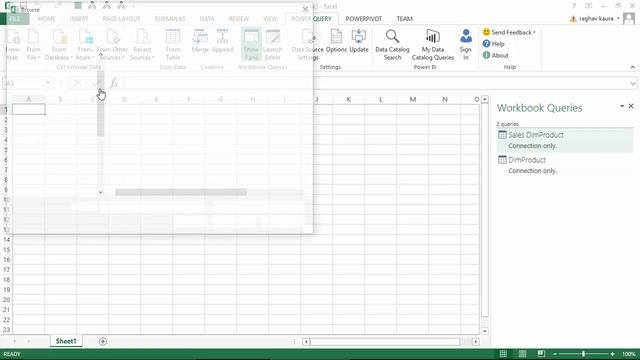Open Power Query Options
Image resolution: width=640 pixels, height=360 pixels.
pos(336,41)
